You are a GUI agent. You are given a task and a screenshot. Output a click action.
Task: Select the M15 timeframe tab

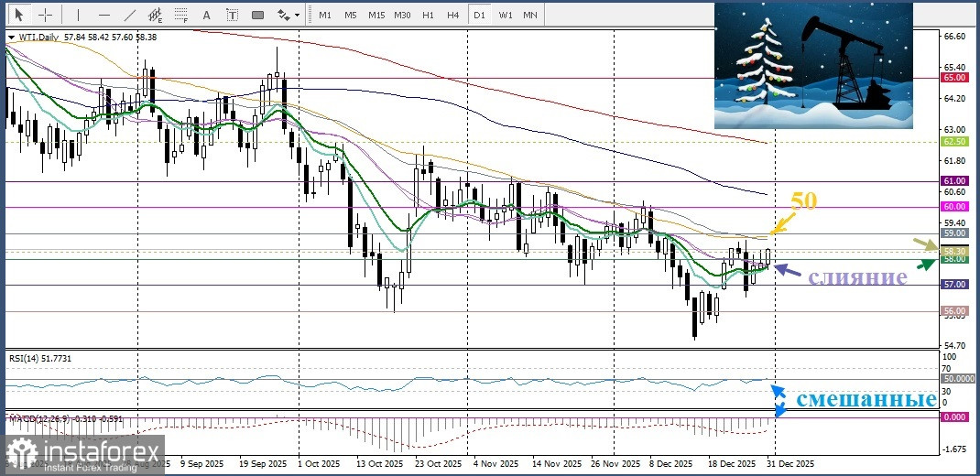tap(376, 15)
